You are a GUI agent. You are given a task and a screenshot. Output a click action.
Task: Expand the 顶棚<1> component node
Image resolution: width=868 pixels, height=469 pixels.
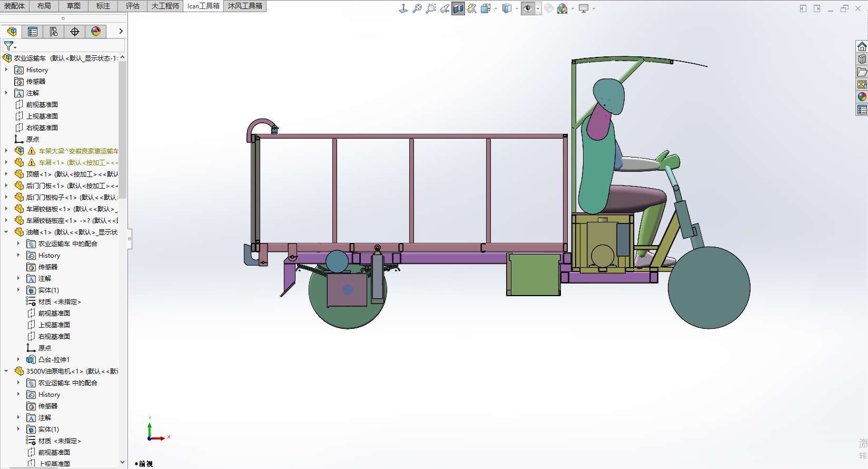[x=6, y=174]
